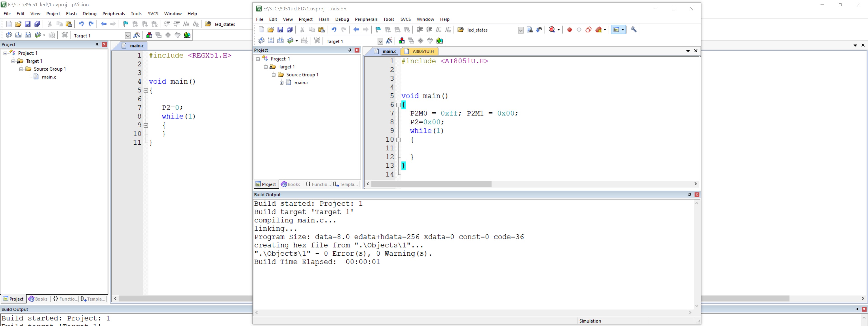This screenshot has height=326, width=868.
Task: Start debug session icon in LED window
Action: coord(552,30)
